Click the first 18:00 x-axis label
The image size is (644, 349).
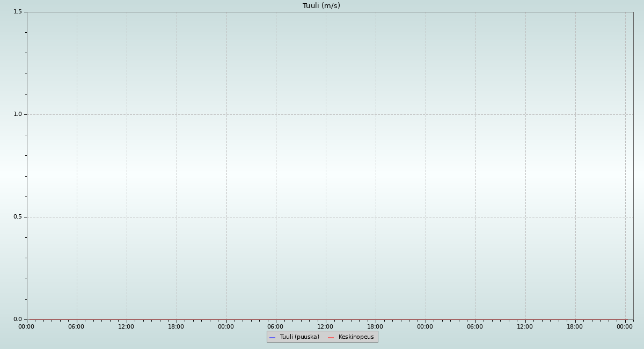click(x=176, y=326)
